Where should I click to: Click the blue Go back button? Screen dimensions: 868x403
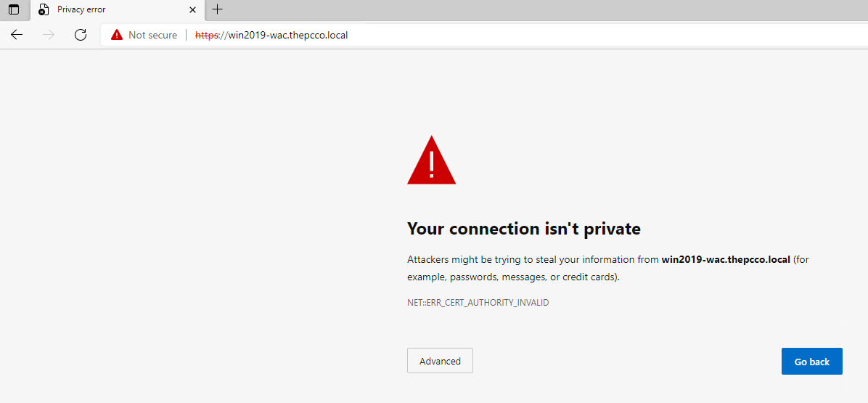(812, 362)
